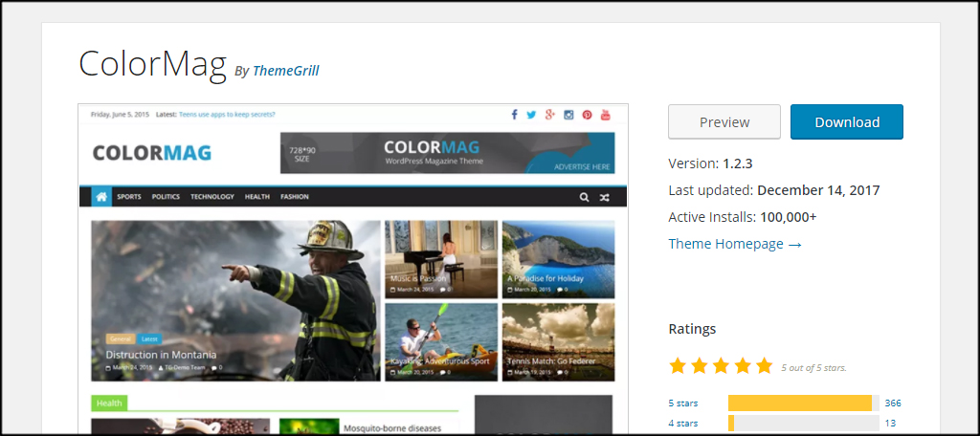The height and width of the screenshot is (436, 980).
Task: Click the Twitter bird icon
Action: pos(531,115)
